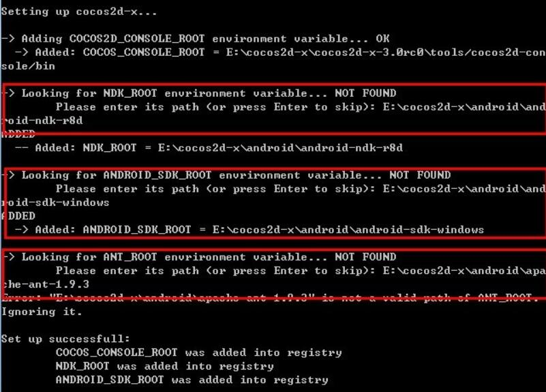
Task: Click the "Ignoring it." message
Action: pos(42,312)
